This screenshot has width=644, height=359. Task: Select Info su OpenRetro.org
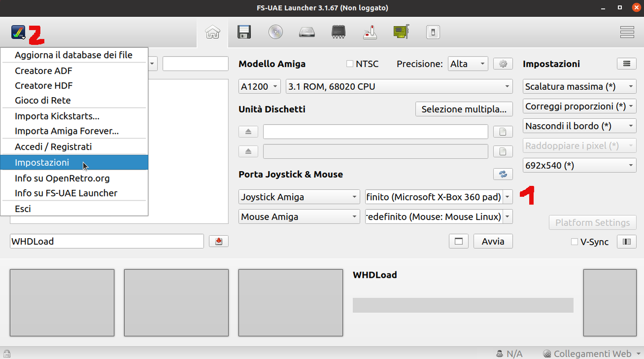74,178
